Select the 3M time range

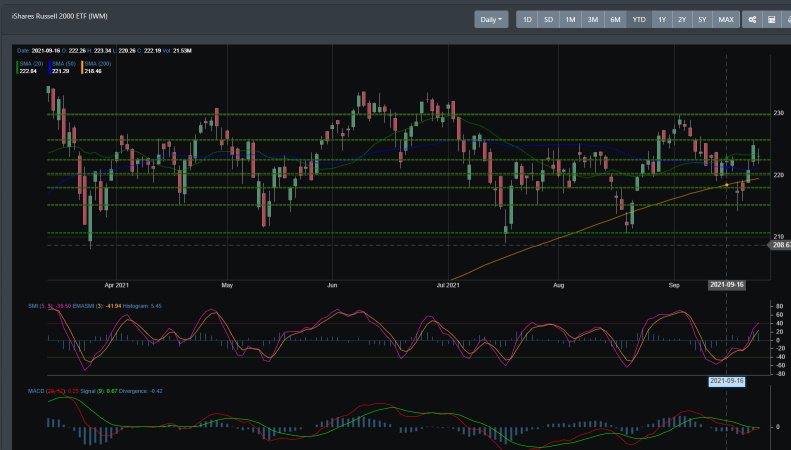coord(593,20)
